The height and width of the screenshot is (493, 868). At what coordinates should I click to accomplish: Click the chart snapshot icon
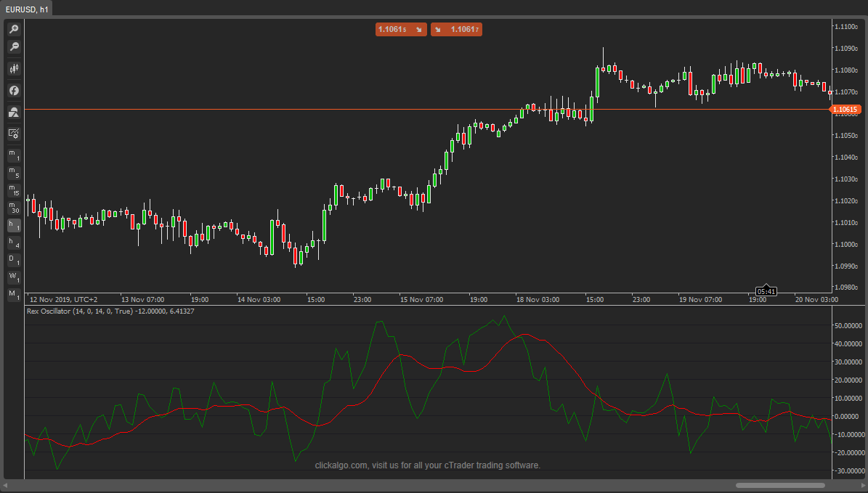coord(14,112)
